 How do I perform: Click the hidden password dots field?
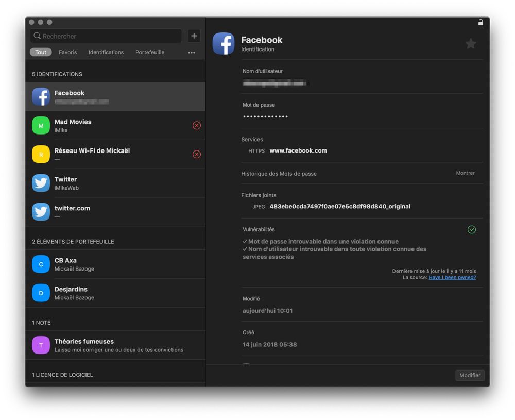tap(265, 116)
